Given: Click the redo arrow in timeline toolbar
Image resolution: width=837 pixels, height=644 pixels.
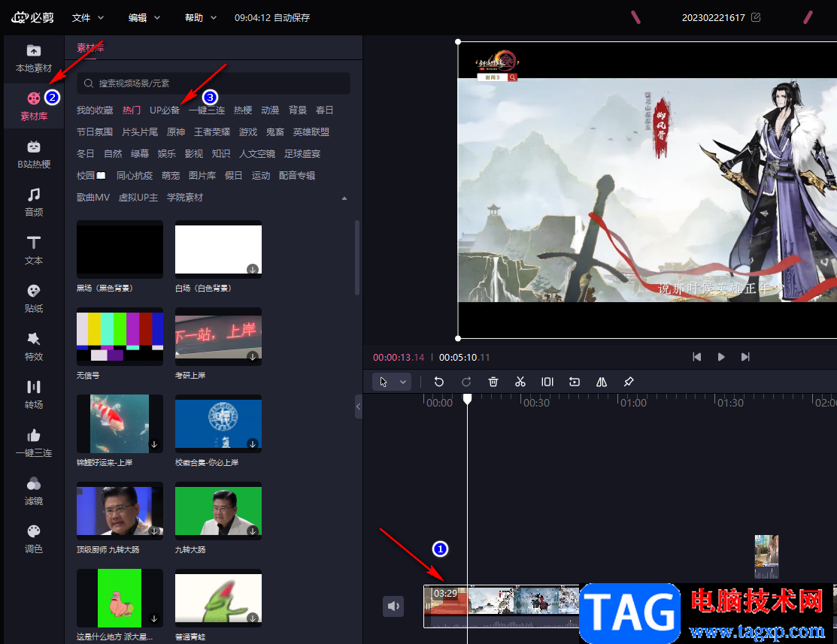Looking at the screenshot, I should [466, 382].
